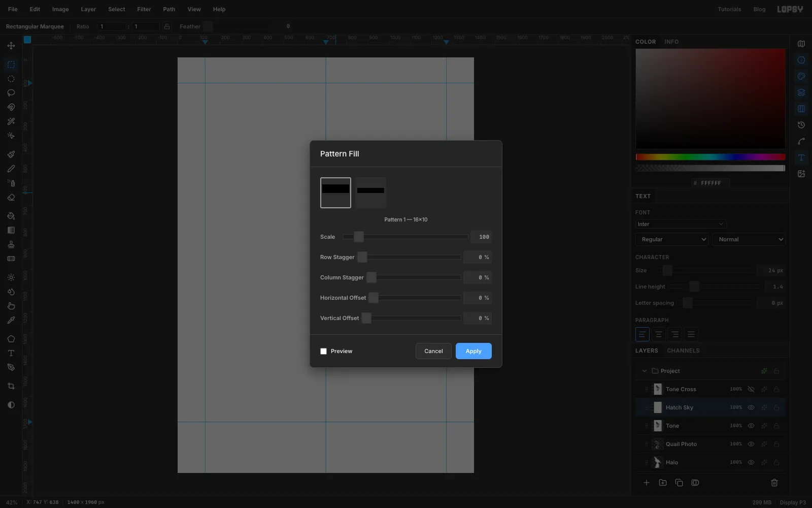The height and width of the screenshot is (508, 812).
Task: Click the rainbow hue strip
Action: (x=710, y=157)
